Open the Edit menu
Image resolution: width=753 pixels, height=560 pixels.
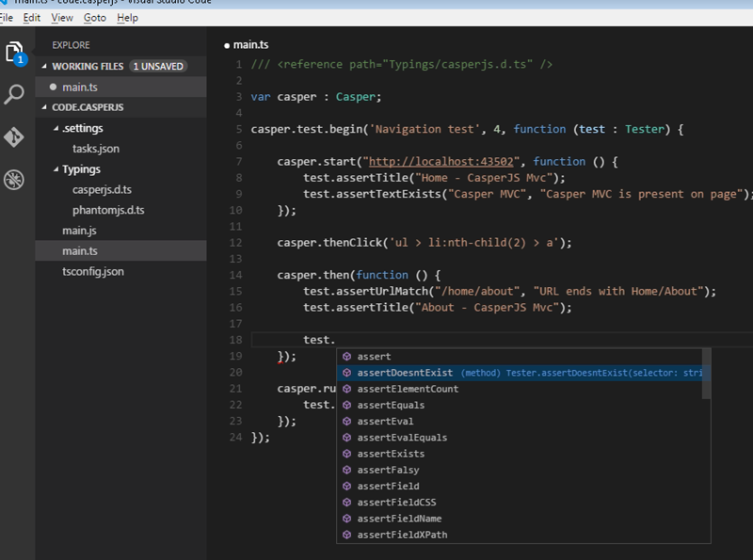click(32, 18)
